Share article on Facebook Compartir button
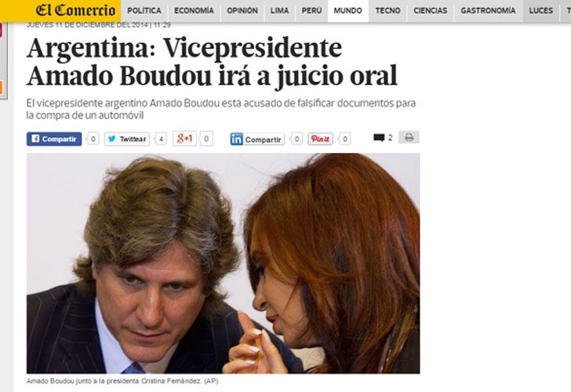Screen dimensions: 571x392 point(54,139)
